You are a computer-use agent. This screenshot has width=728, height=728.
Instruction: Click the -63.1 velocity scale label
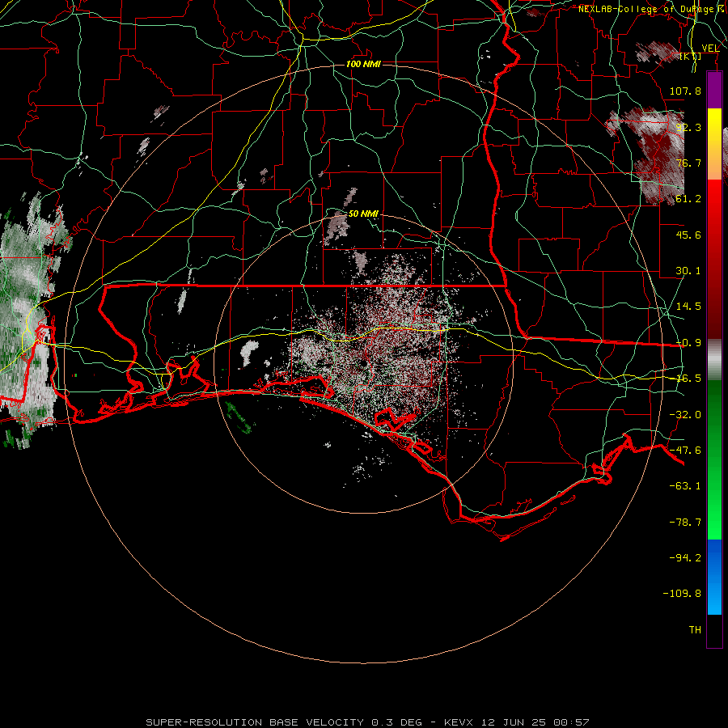685,486
